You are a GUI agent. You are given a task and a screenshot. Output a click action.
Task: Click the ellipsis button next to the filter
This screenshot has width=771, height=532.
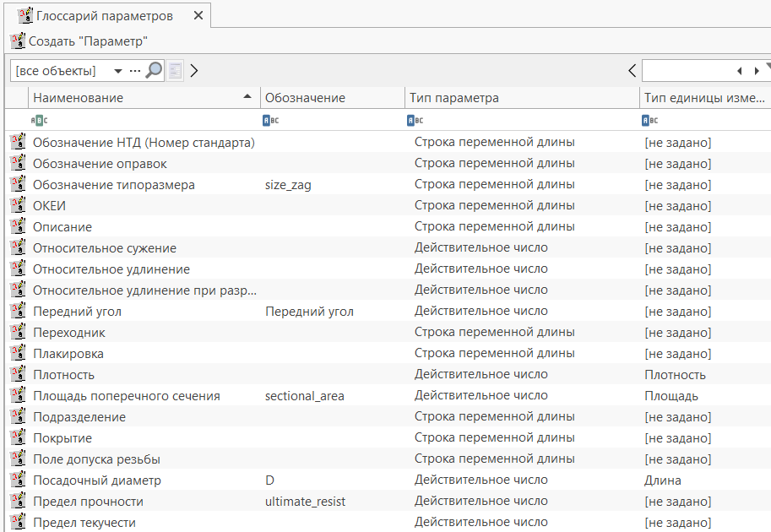click(134, 71)
